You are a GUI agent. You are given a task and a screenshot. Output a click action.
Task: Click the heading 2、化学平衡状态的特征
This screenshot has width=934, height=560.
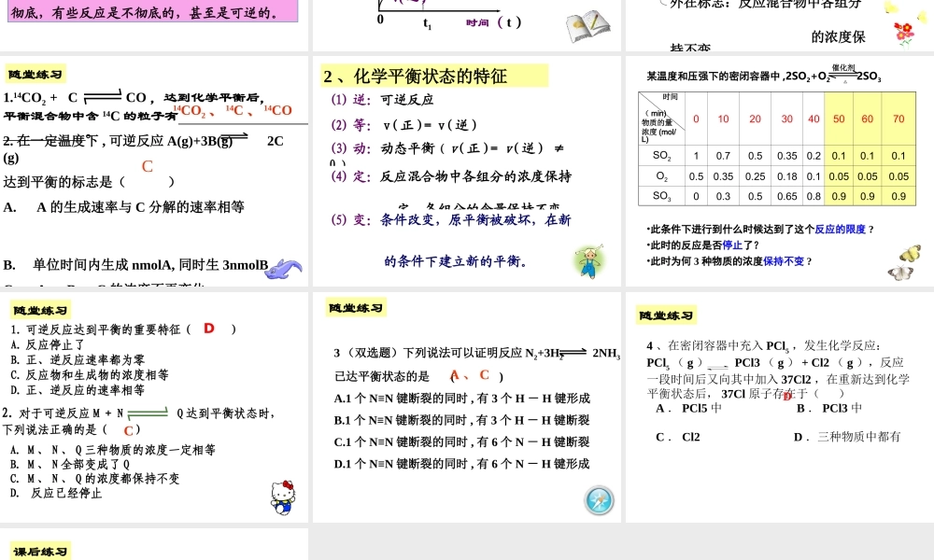point(416,77)
